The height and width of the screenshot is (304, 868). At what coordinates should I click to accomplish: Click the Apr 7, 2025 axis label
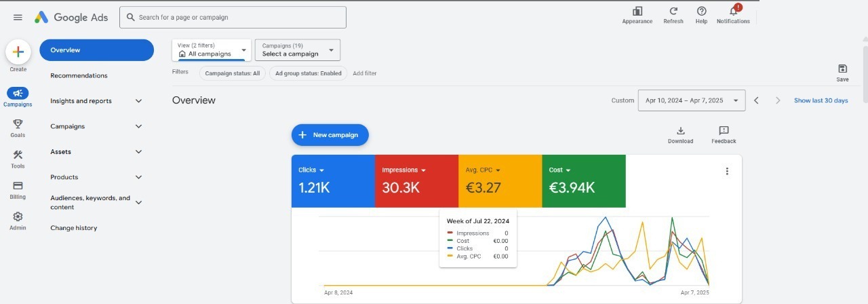(695, 292)
